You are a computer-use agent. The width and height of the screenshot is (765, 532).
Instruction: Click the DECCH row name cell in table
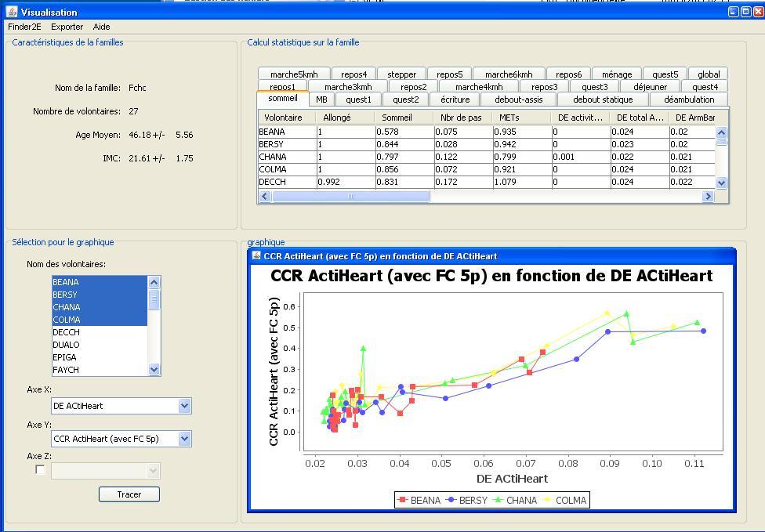click(288, 182)
